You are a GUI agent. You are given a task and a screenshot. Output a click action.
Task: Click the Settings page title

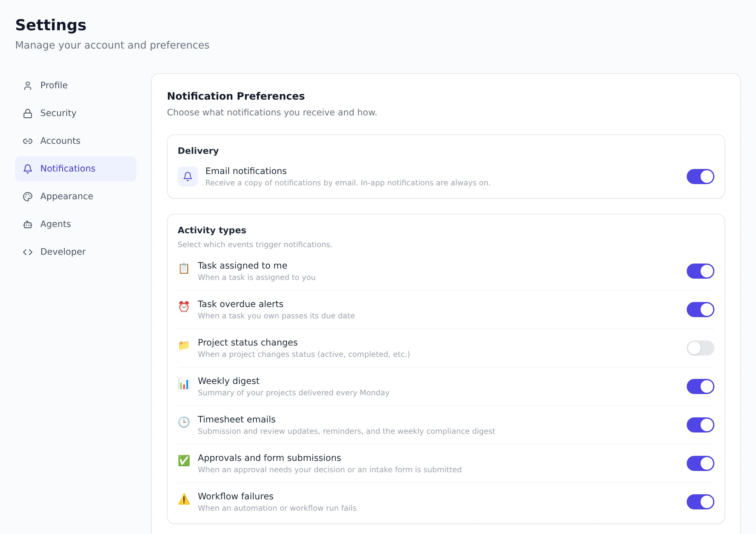(x=51, y=25)
